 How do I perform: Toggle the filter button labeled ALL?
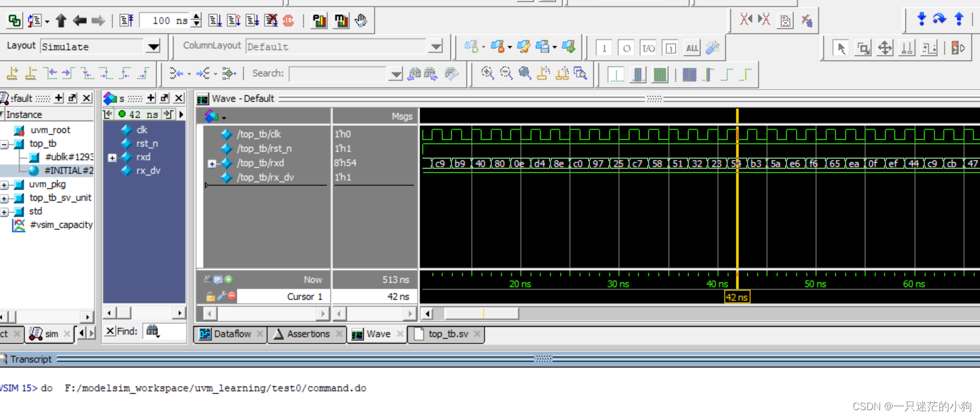click(x=692, y=48)
